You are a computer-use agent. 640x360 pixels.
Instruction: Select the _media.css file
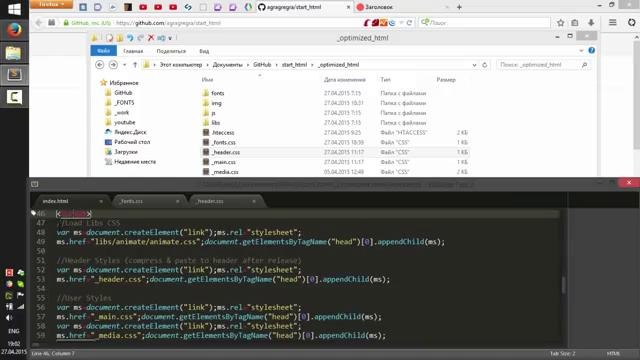pos(335,171)
